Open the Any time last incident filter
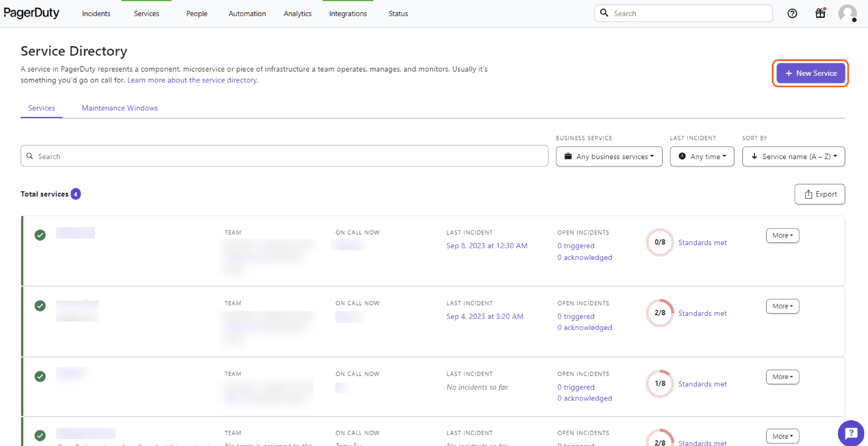Image resolution: width=868 pixels, height=446 pixels. click(702, 157)
